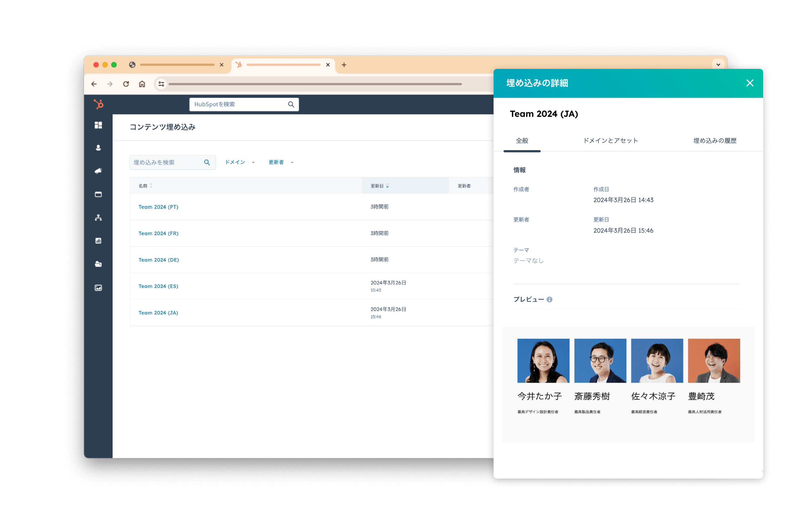The width and height of the screenshot is (812, 530).
Task: Open Team 2024 (ES) embed
Action: click(158, 286)
